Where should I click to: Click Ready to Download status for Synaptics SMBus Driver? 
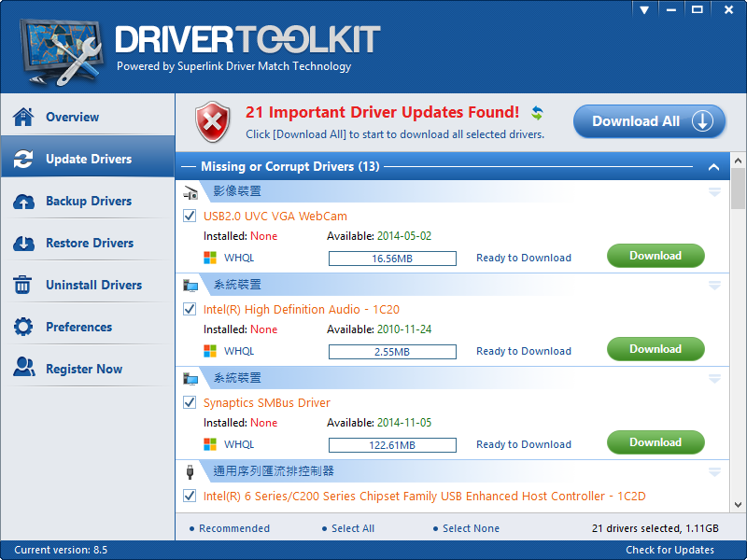(x=524, y=444)
